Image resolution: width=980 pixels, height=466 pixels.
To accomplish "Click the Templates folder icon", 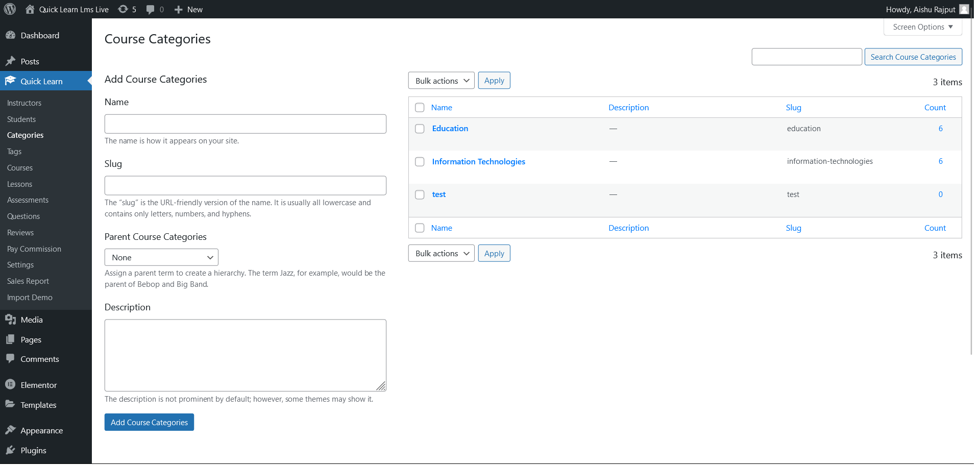I will click(10, 404).
